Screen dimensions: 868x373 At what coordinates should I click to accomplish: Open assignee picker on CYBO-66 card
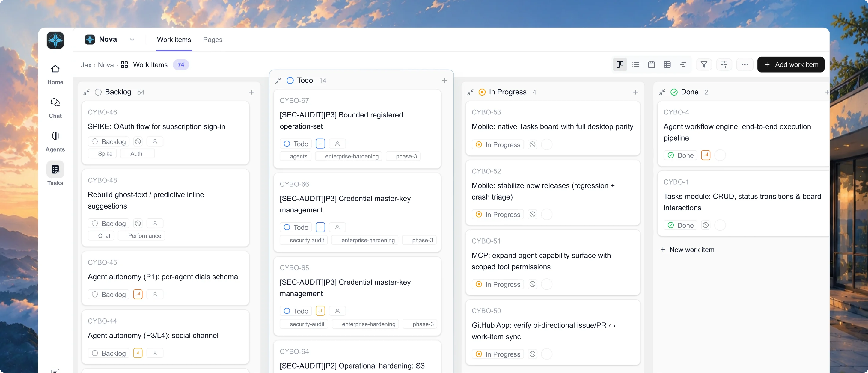pos(337,227)
